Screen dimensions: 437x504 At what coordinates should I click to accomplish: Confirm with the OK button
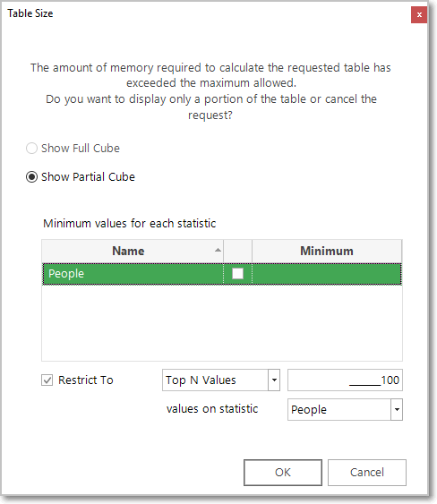[x=283, y=473]
